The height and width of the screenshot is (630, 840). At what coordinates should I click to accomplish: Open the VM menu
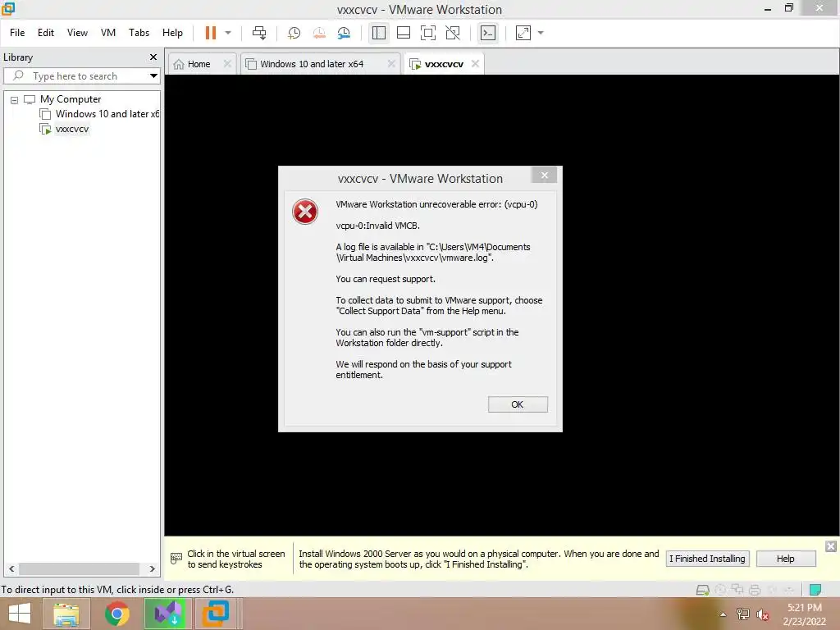108,33
